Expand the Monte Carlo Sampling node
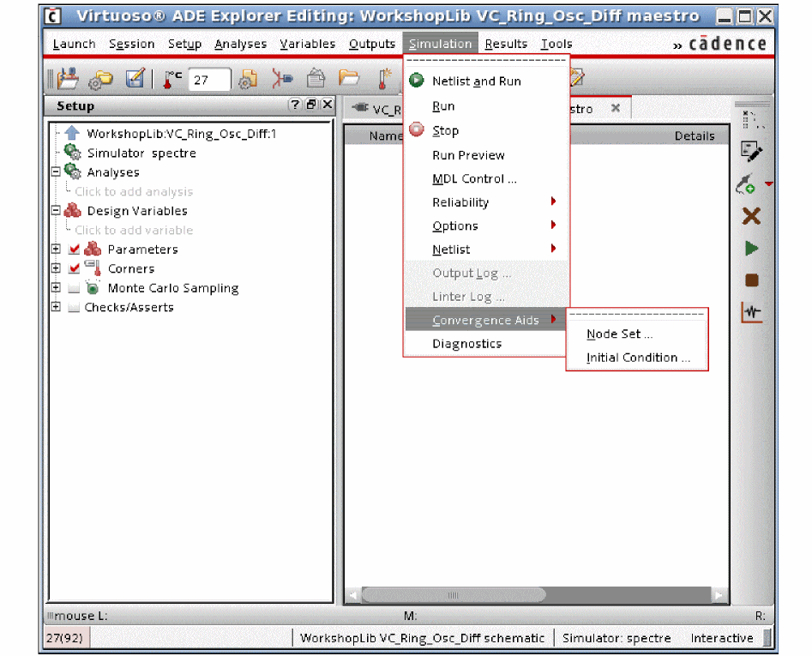 [56, 286]
